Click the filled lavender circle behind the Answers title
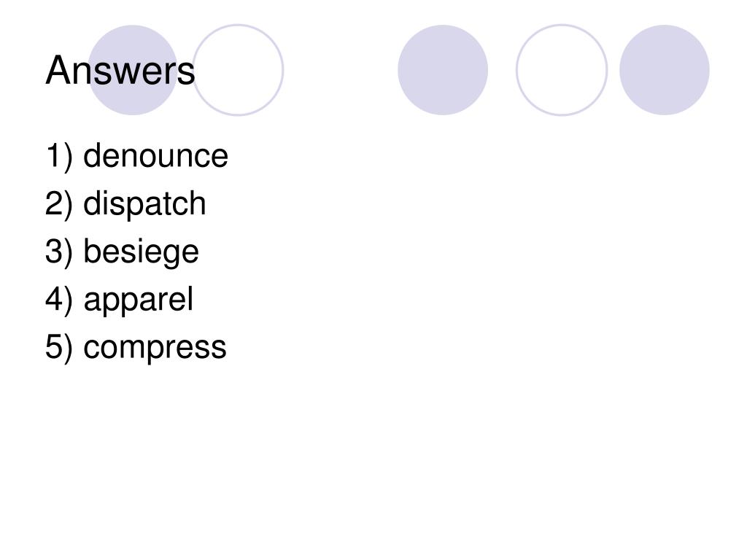This screenshot has height=560, width=747. tap(133, 70)
